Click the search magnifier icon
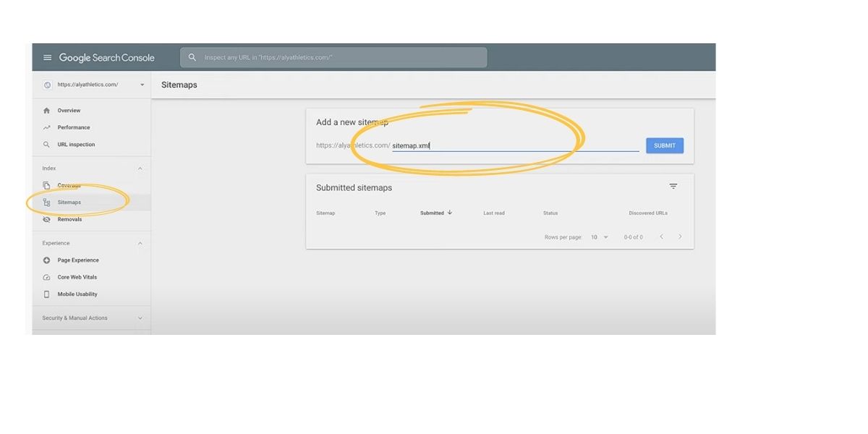Viewport: 868px width, 434px height. click(x=192, y=57)
